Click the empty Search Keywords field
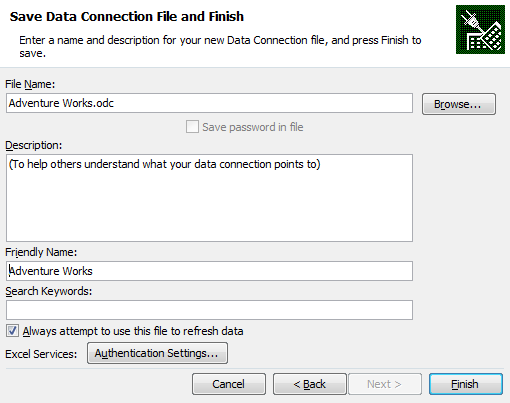The height and width of the screenshot is (403, 510). click(x=209, y=310)
